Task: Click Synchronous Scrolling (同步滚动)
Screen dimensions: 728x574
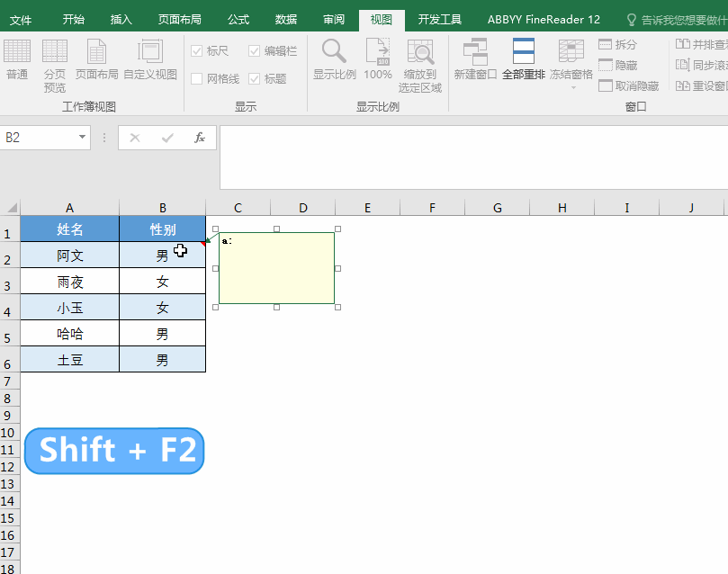Action: click(701, 66)
